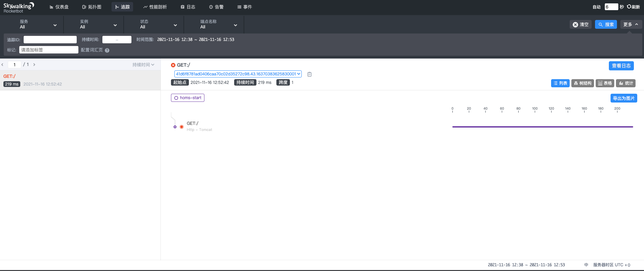The image size is (644, 271).
Task: Click the 服务器时区 UTC +0 setting
Action: click(x=612, y=265)
